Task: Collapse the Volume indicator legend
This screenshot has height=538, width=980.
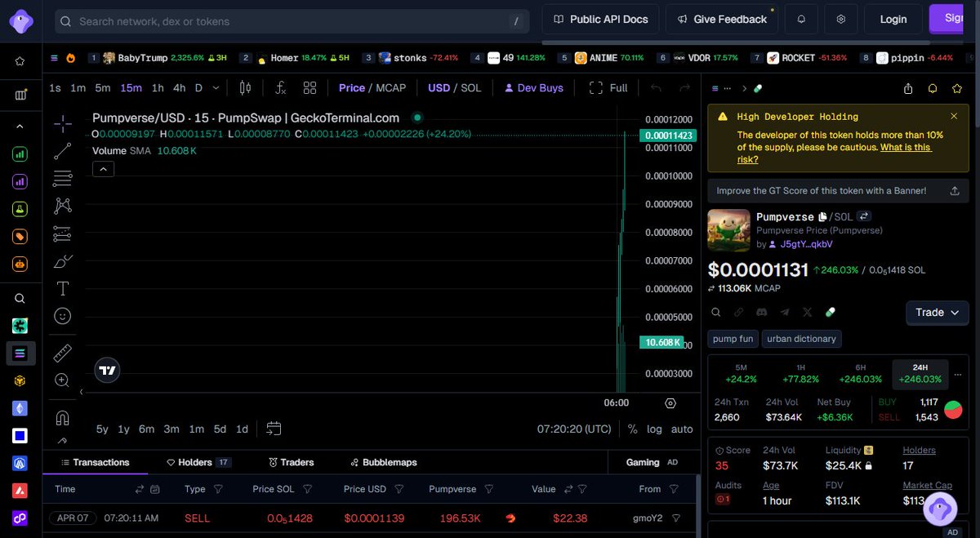Action: pos(103,169)
